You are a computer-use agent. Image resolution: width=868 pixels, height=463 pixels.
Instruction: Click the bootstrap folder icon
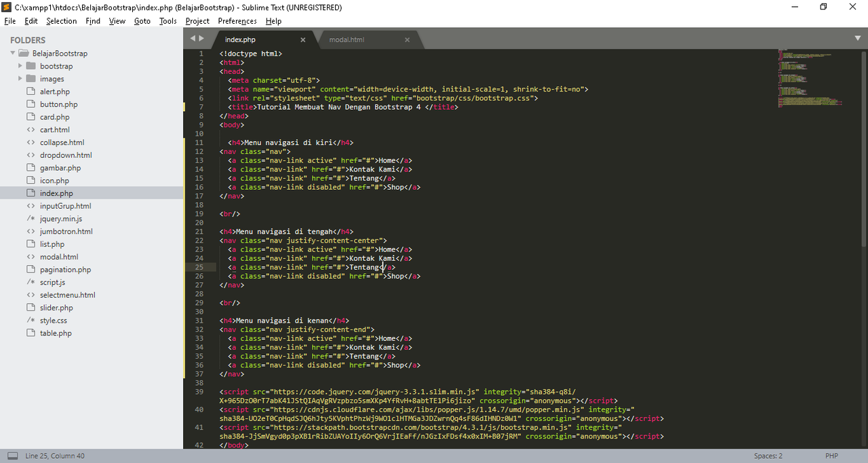pos(31,66)
